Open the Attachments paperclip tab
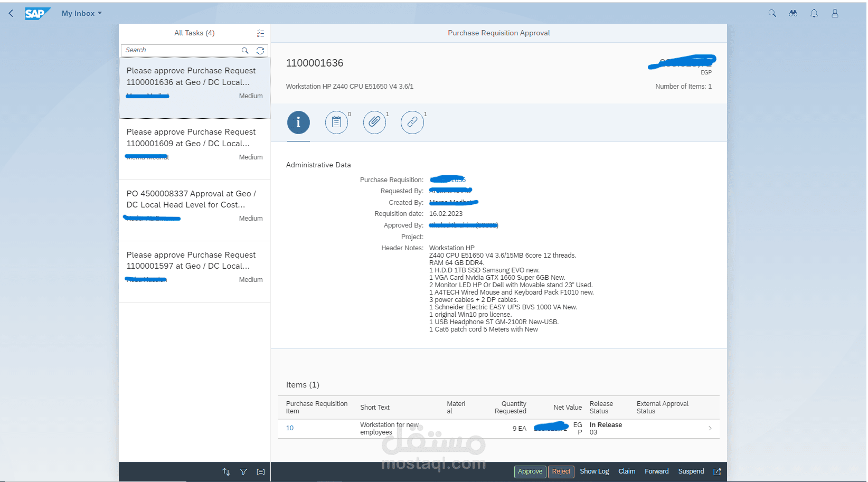This screenshot has height=482, width=868. (x=374, y=122)
